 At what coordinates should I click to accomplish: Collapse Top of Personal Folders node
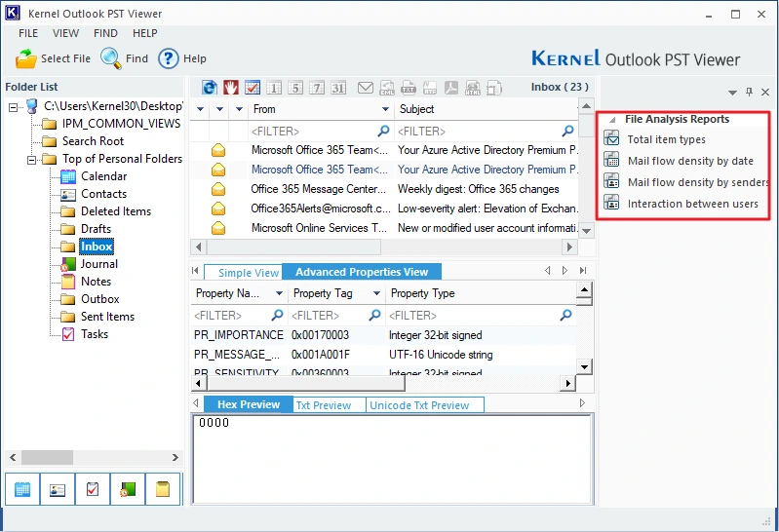point(31,160)
